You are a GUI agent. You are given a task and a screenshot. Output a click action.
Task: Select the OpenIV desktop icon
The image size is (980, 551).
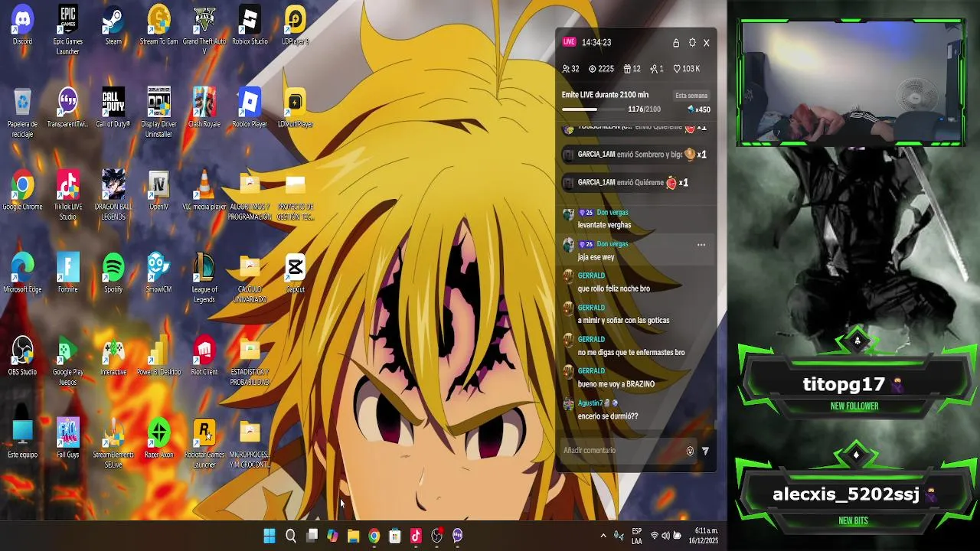tap(158, 191)
